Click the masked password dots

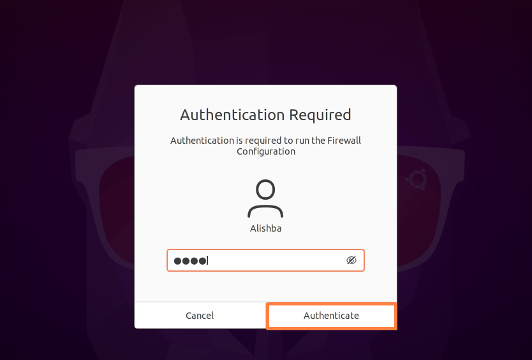pyautogui.click(x=190, y=261)
